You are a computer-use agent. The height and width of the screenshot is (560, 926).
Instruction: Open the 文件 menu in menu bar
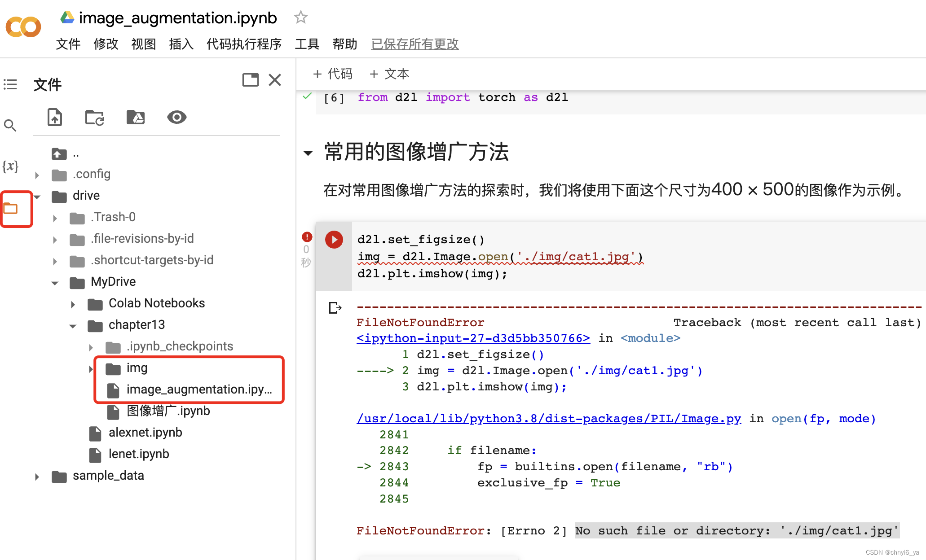point(69,44)
